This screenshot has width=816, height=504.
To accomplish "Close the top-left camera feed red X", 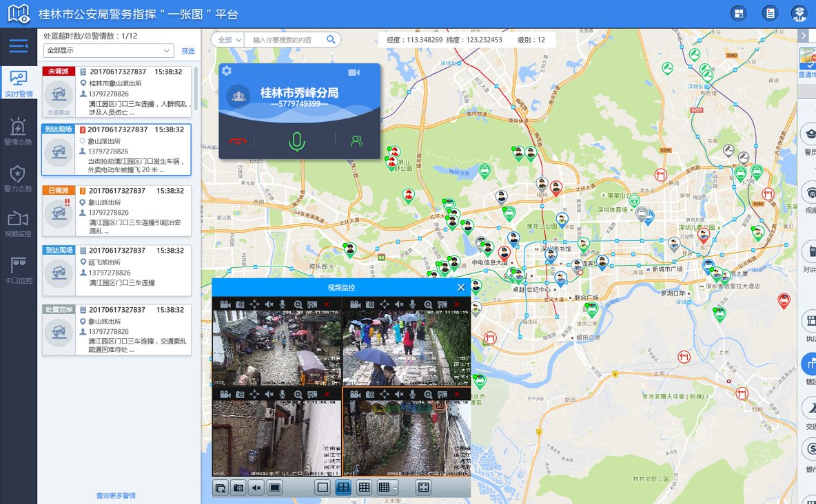I will click(327, 304).
